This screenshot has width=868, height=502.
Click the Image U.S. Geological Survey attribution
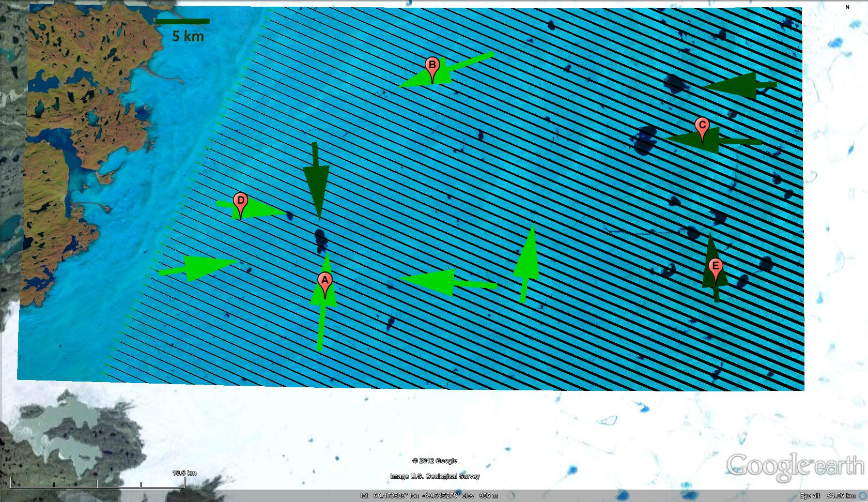click(435, 476)
